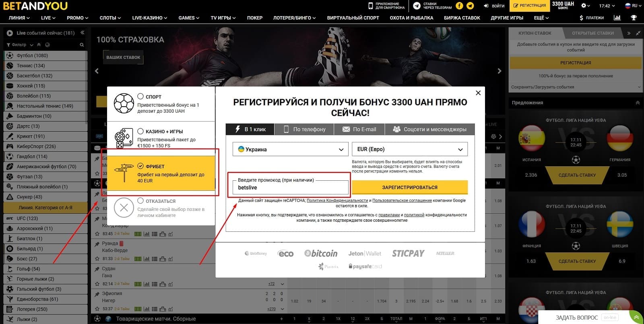Show previous promo banner slide
This screenshot has width=644, height=324.
pyautogui.click(x=97, y=71)
